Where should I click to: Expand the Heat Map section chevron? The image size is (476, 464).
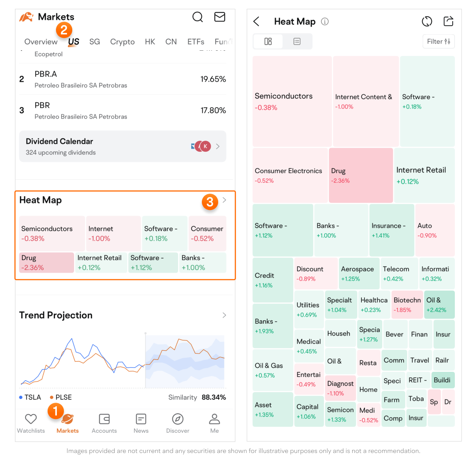(224, 200)
